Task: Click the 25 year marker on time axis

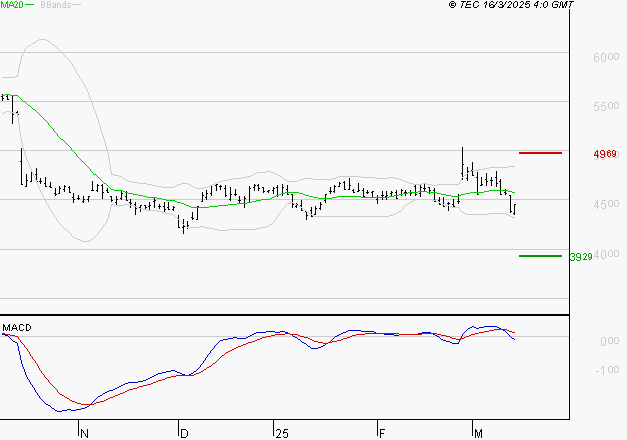Action: click(x=281, y=433)
